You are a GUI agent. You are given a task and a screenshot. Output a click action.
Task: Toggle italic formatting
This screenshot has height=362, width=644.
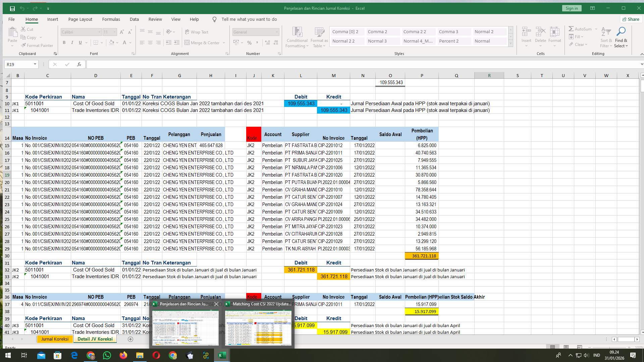point(72,43)
